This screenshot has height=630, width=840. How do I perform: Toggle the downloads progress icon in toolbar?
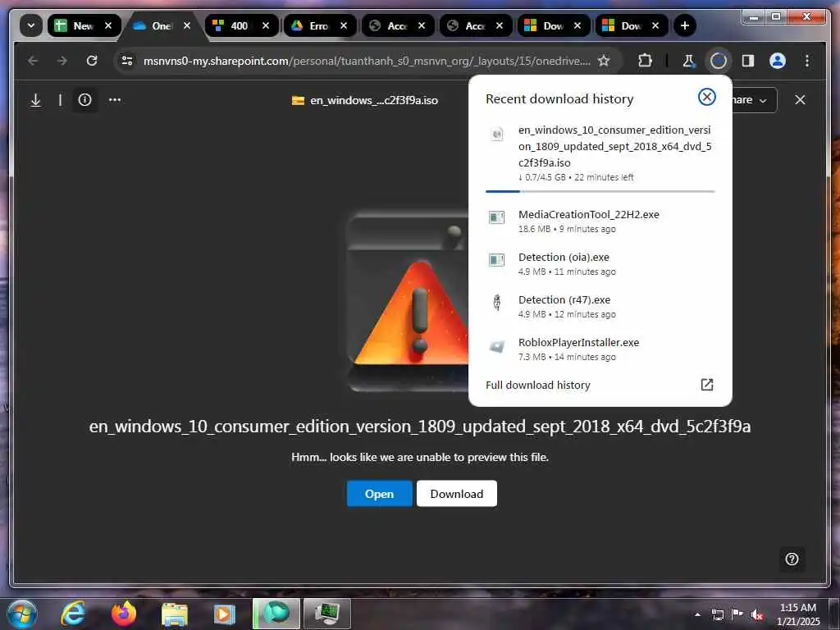[x=718, y=61]
